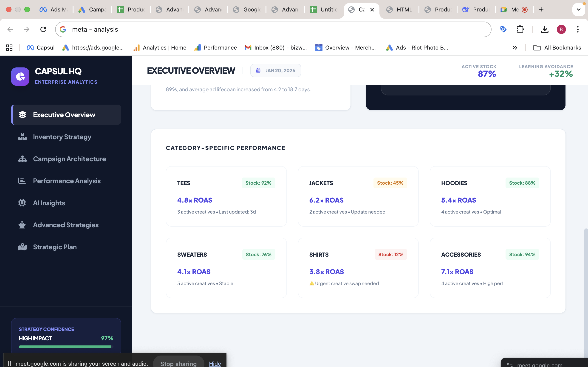Open Performance Analysis from the sidebar
The width and height of the screenshot is (588, 367).
[67, 181]
